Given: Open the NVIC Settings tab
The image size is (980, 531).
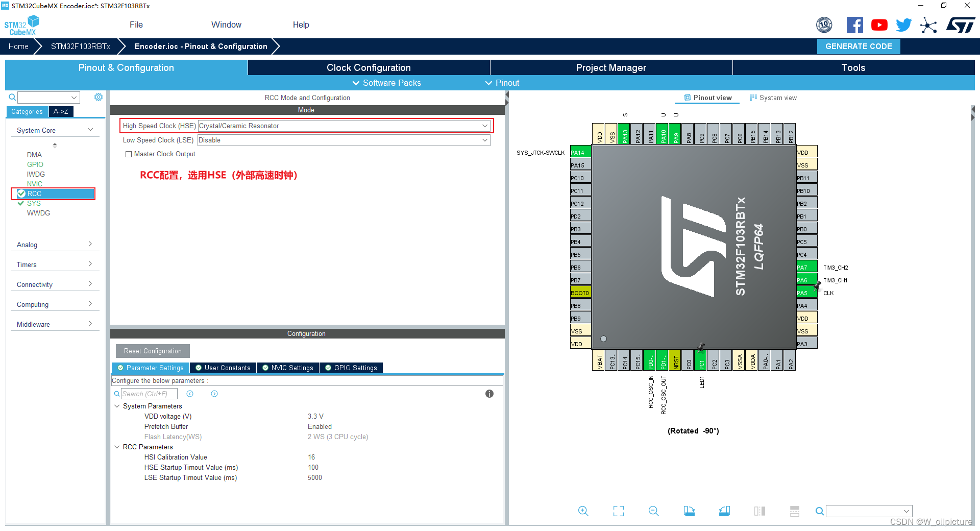Looking at the screenshot, I should pyautogui.click(x=288, y=368).
